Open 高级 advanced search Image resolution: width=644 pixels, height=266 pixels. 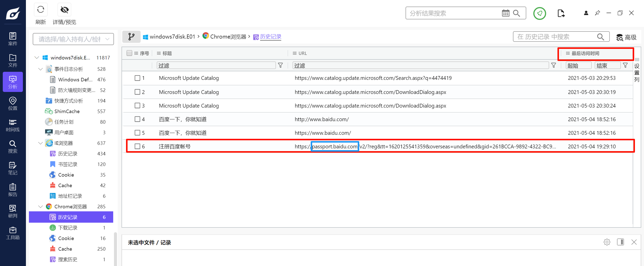pyautogui.click(x=626, y=37)
